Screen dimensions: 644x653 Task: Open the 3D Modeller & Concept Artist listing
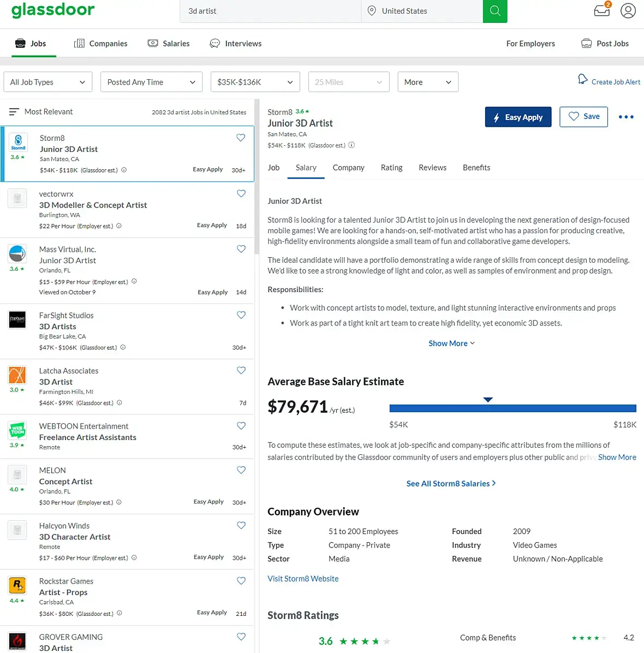tap(127, 210)
